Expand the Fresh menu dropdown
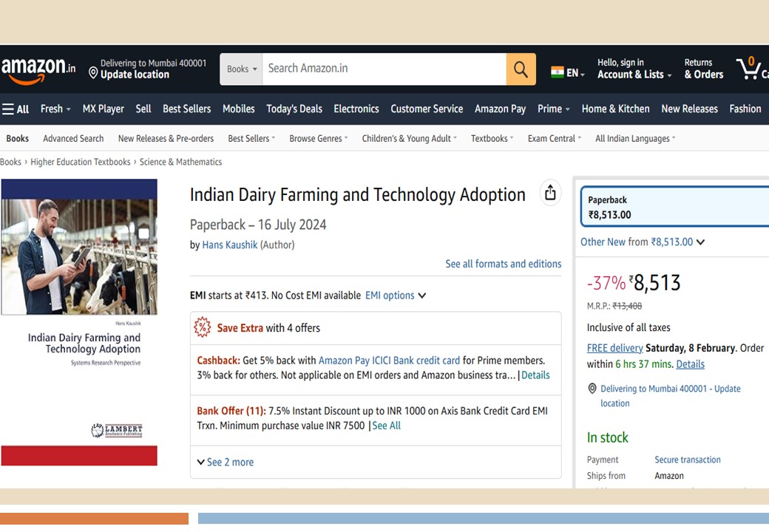The height and width of the screenshot is (532, 769). (55, 109)
